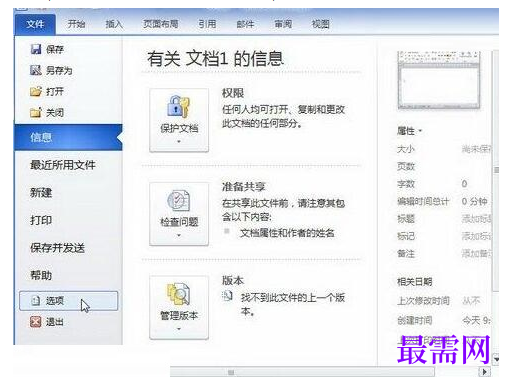Viewport: 509px width, 381px height.
Task: Switch to the 开始 (Home) tab
Action: pos(76,24)
